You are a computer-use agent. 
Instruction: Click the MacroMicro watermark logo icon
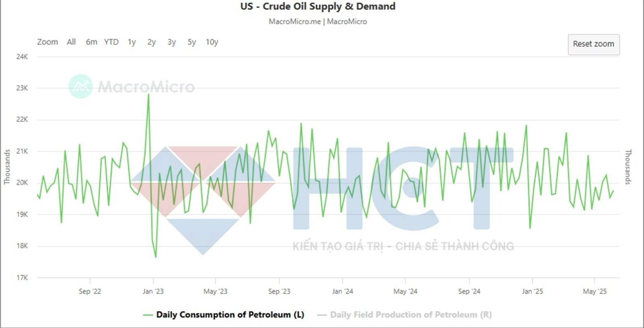coord(80,86)
